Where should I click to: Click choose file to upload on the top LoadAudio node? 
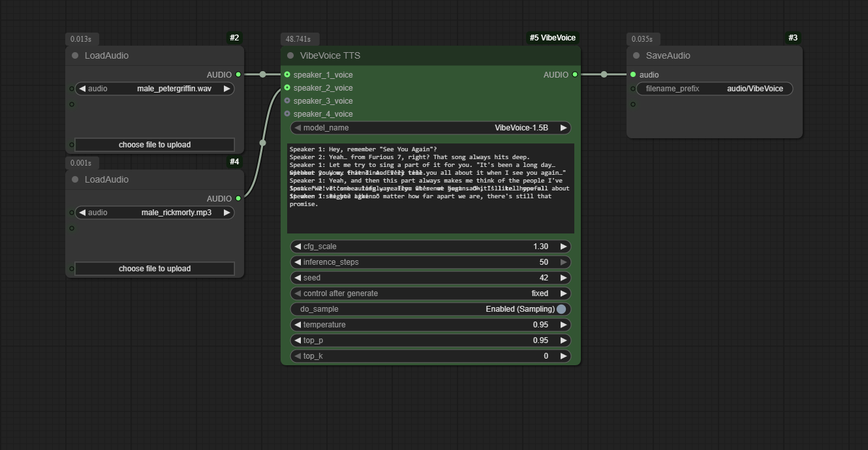tap(155, 144)
